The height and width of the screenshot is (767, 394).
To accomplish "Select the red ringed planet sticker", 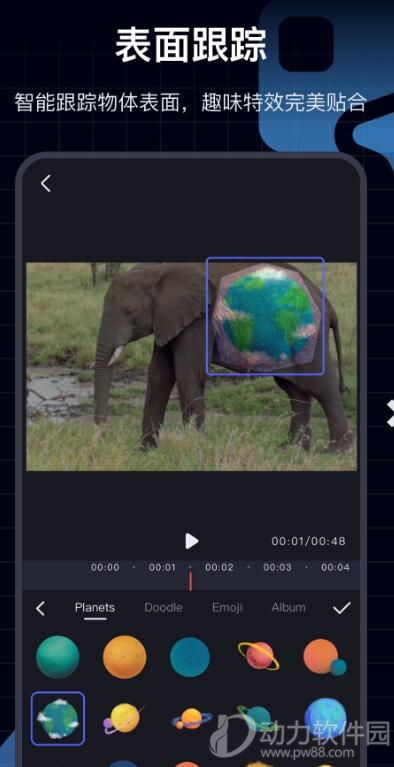I will click(259, 656).
